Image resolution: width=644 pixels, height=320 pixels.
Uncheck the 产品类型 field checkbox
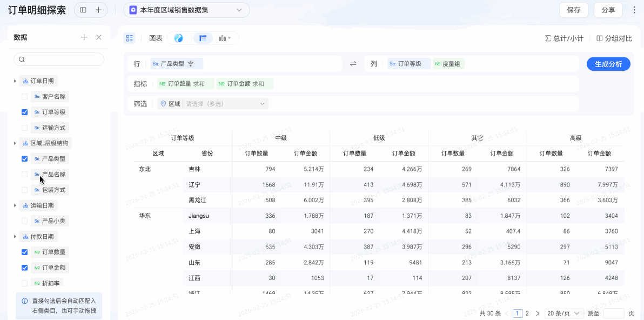click(x=25, y=159)
